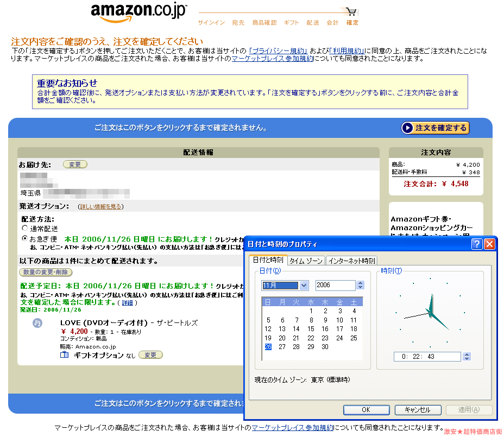The image size is (504, 437).
Task: Click 変更 button next to お届け先
Action: pos(75,164)
